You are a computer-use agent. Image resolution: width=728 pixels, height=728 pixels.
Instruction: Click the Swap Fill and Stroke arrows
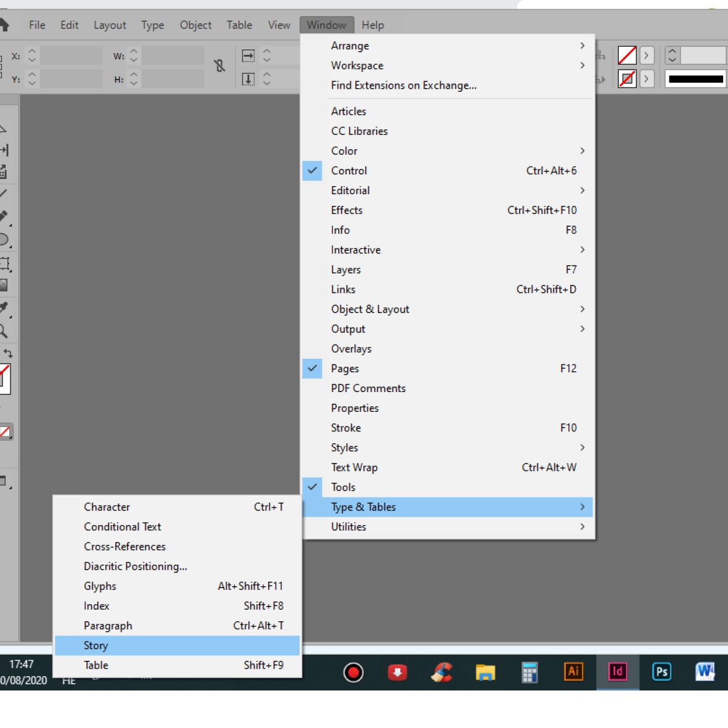[8, 353]
